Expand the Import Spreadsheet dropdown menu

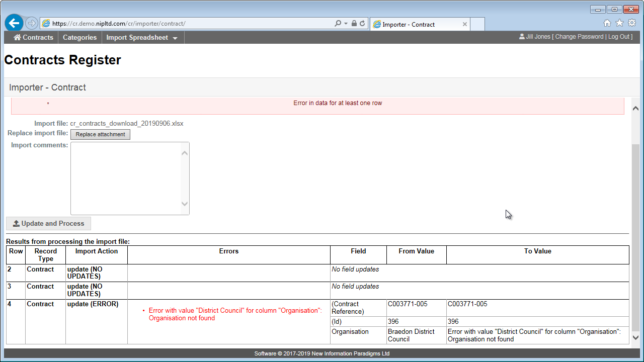[x=142, y=38]
